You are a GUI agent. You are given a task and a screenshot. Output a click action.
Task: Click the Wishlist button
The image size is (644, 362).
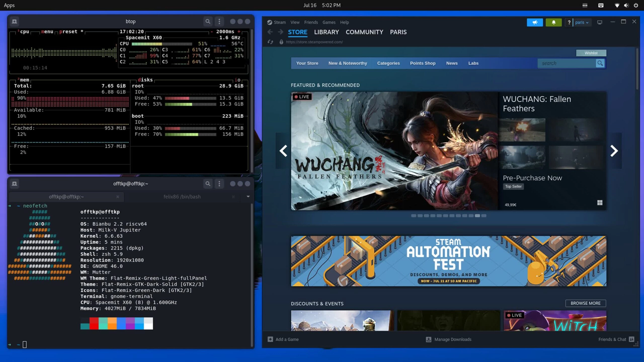tap(591, 53)
